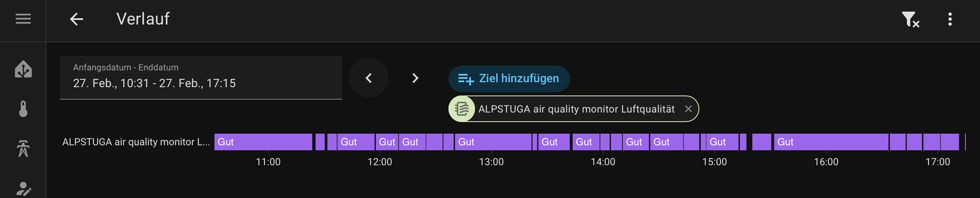The width and height of the screenshot is (980, 198).
Task: Open the thermometer sidebar icon
Action: [x=23, y=109]
